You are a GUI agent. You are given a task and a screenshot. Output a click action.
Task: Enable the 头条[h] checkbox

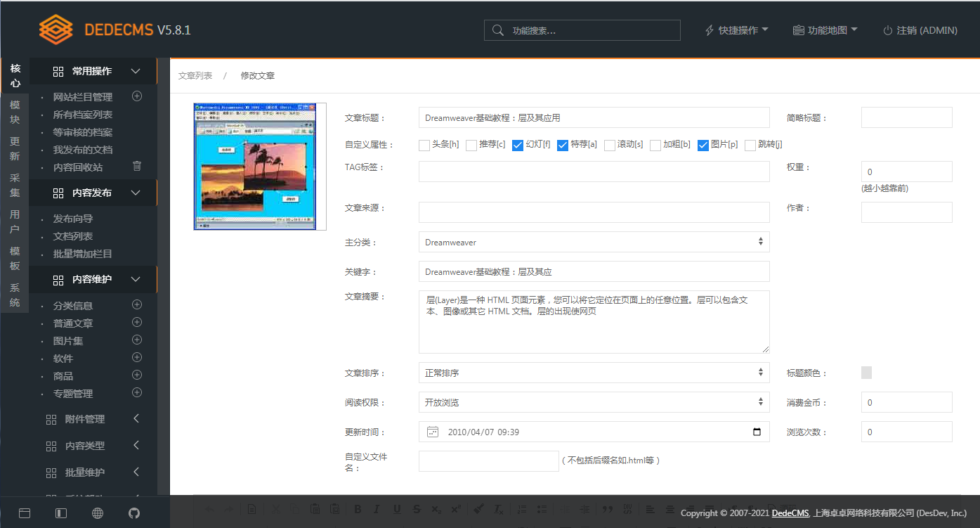(424, 146)
